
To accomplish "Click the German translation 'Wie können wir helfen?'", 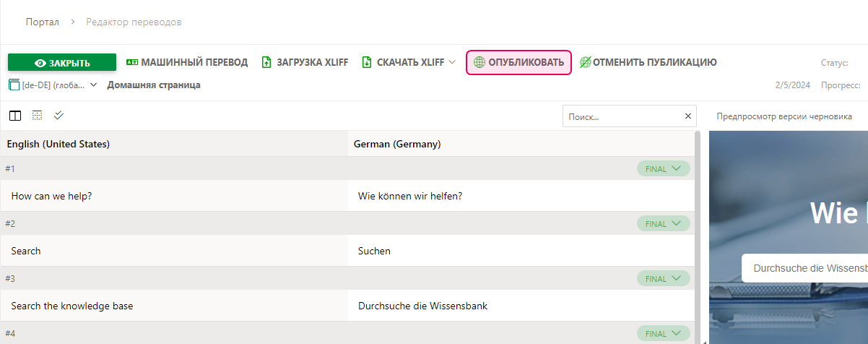I will 410,197.
